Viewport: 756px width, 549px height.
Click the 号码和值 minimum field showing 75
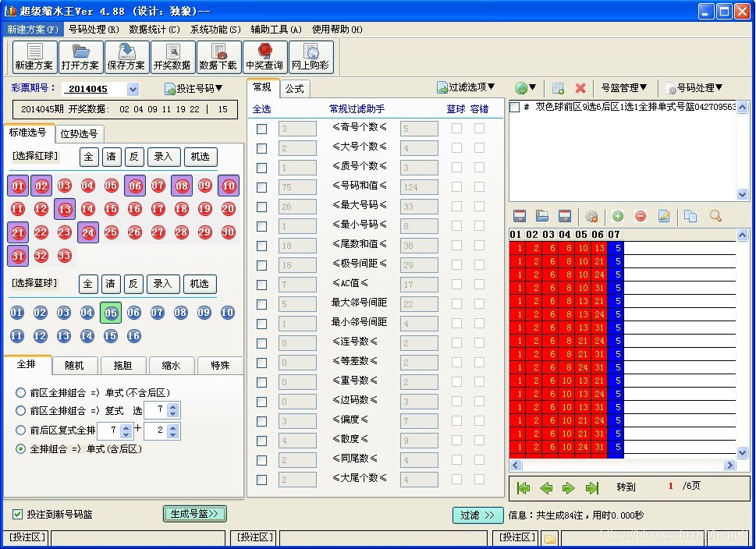(297, 187)
